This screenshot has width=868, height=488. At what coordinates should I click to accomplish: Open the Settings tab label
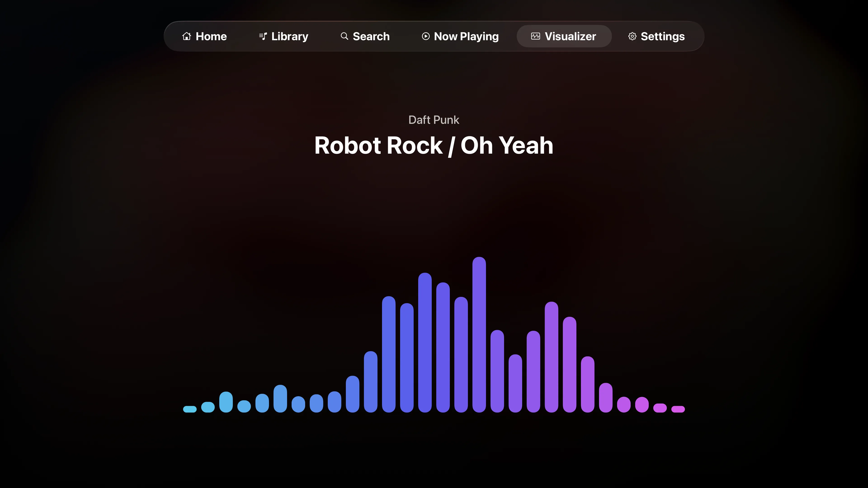[x=663, y=37]
